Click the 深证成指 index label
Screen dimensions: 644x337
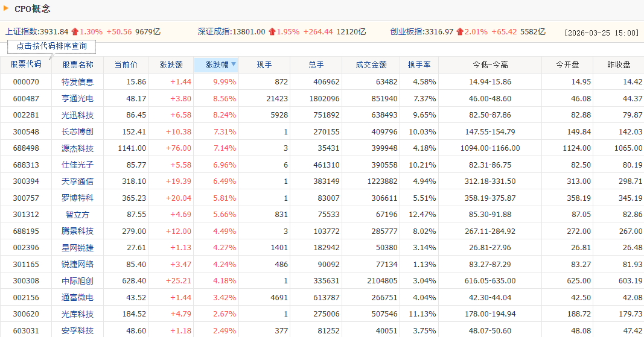click(214, 31)
